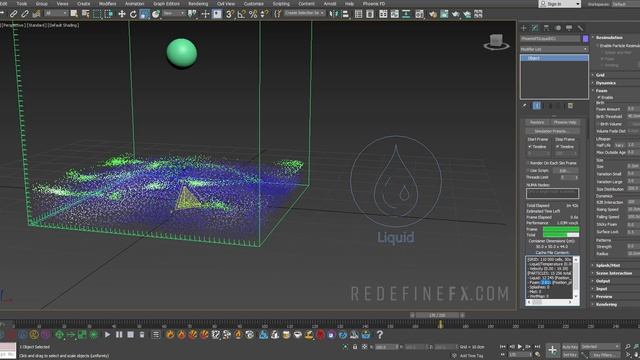Open the Modifier List dropdown

[554, 49]
